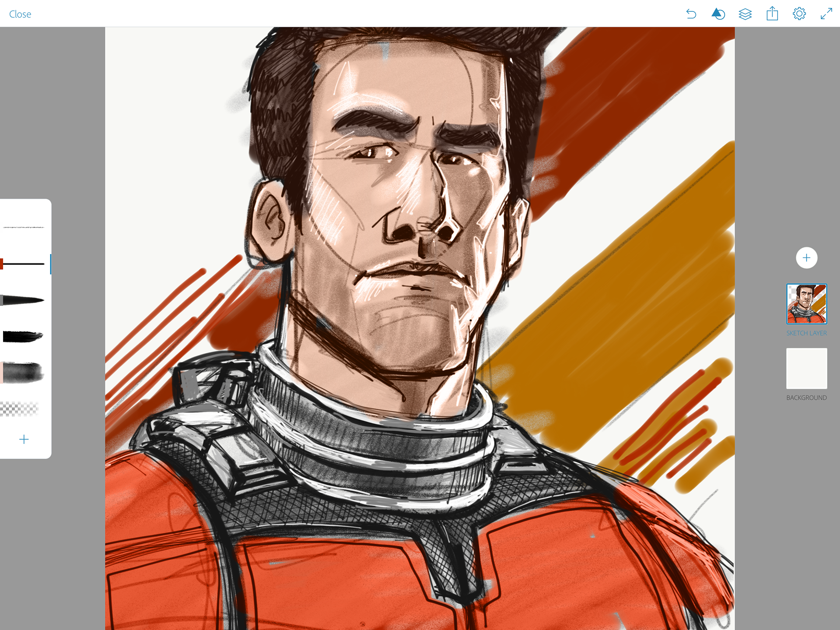Tap the Undo arrow icon
Screen dimensions: 840x630
[x=691, y=14]
